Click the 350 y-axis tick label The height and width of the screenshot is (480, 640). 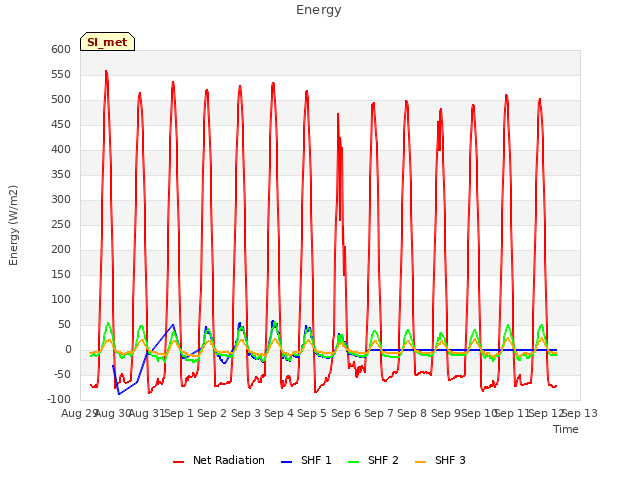pyautogui.click(x=61, y=175)
